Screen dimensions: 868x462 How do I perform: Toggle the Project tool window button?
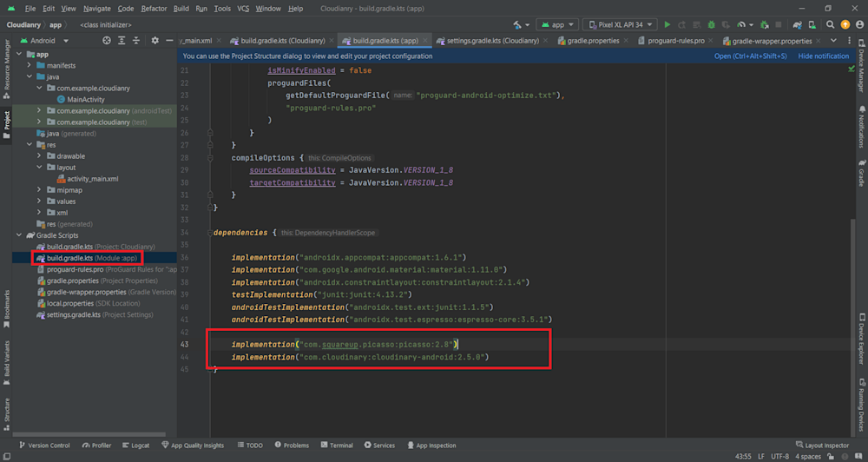7,125
